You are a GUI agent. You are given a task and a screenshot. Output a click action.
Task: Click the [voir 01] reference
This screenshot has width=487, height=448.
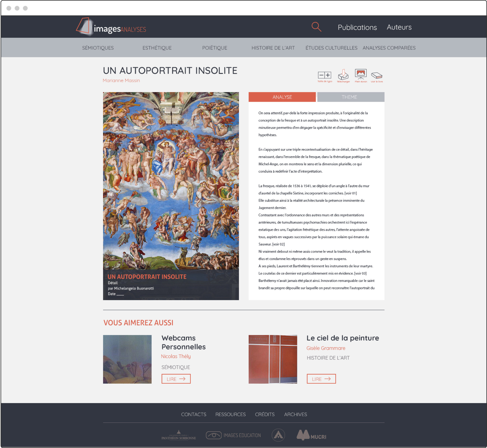[x=351, y=193]
